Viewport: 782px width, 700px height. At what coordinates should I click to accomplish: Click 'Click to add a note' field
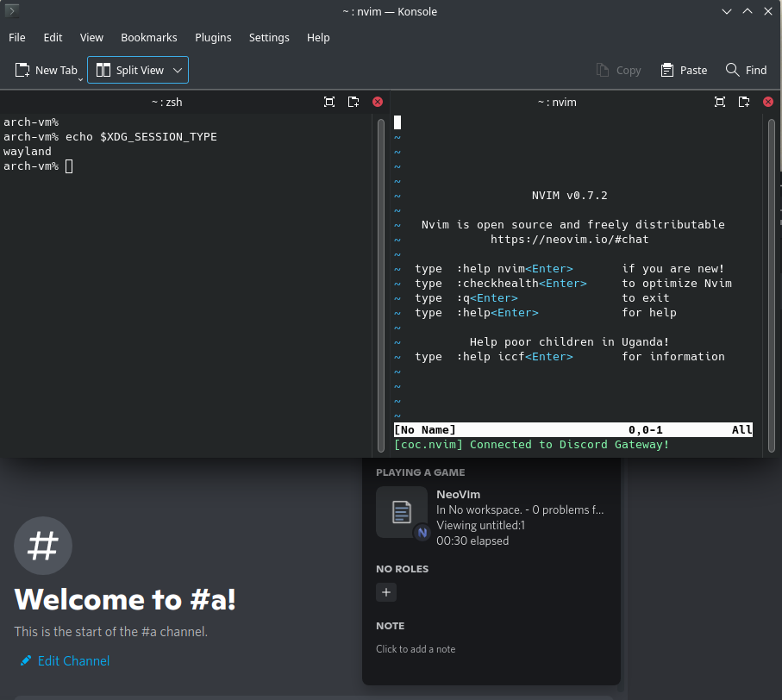click(416, 649)
